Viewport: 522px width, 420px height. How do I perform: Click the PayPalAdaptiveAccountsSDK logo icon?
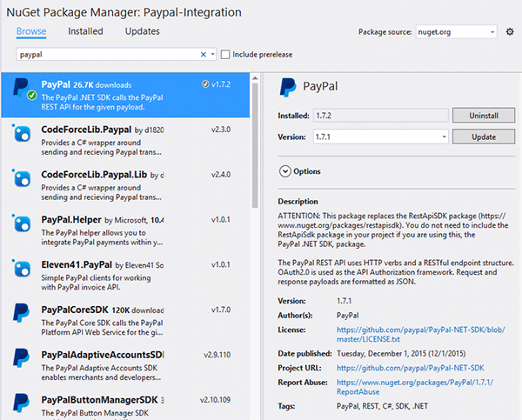click(x=21, y=357)
